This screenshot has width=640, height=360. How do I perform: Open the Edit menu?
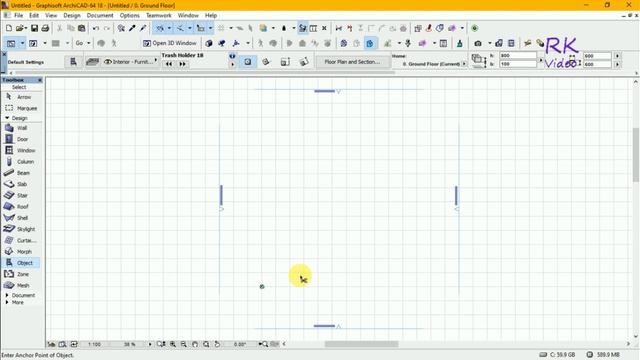pos(34,16)
